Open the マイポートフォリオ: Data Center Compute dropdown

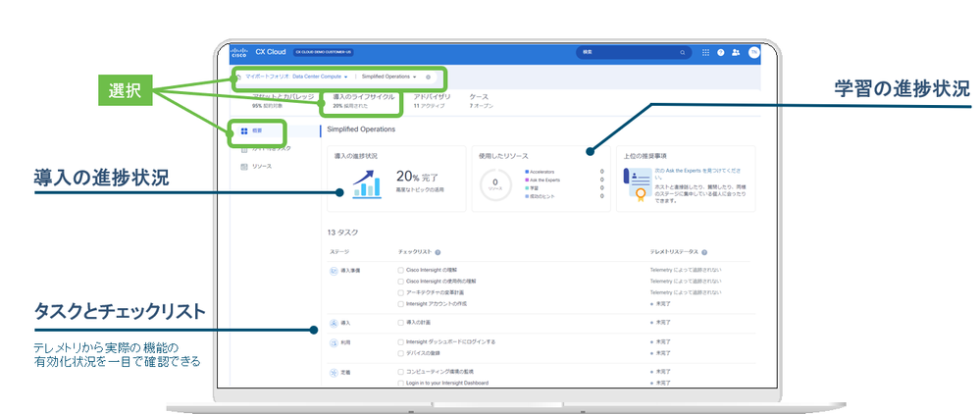click(296, 77)
